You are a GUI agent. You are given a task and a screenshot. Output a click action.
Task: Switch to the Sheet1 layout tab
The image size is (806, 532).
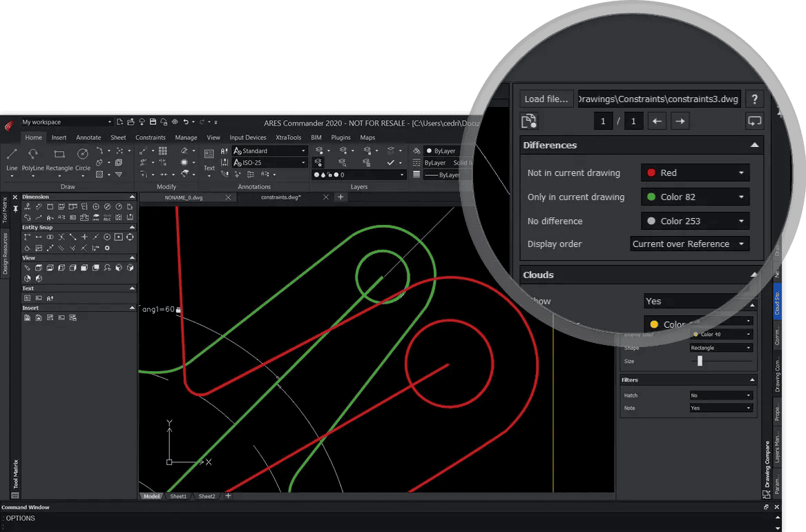pos(178,496)
